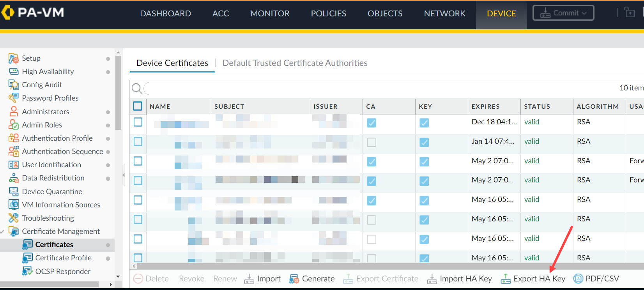
Task: Click the Import HA Key button
Action: tap(460, 279)
